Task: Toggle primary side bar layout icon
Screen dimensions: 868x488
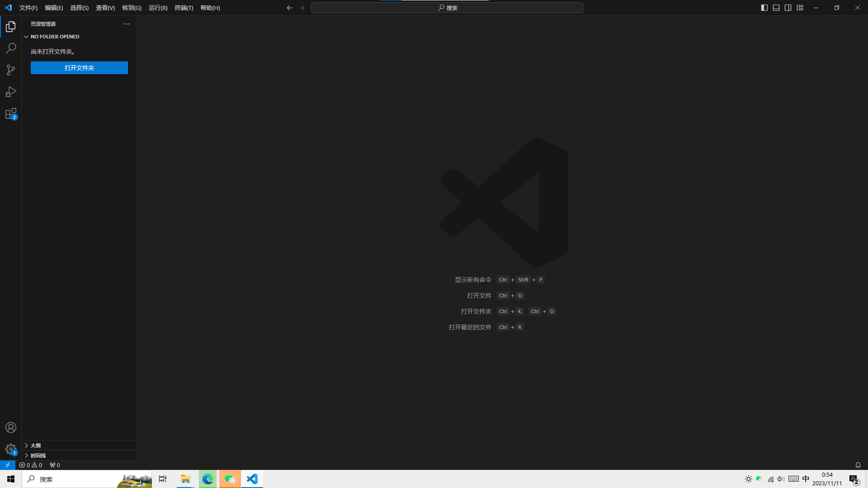Action: click(x=764, y=8)
